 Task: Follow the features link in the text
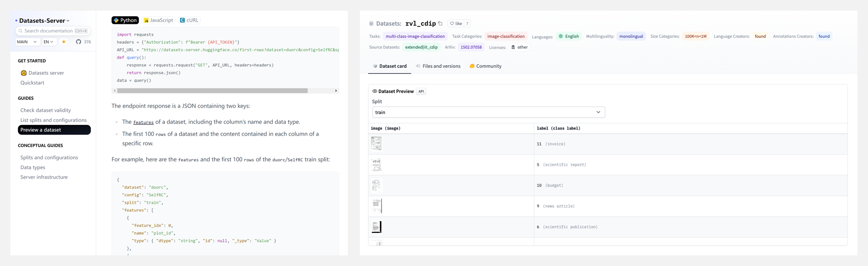[x=143, y=122]
